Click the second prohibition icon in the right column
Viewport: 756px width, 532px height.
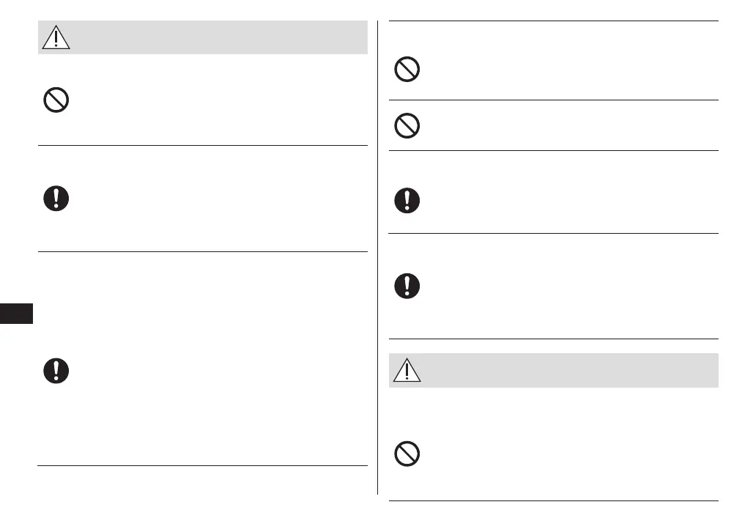tap(407, 126)
